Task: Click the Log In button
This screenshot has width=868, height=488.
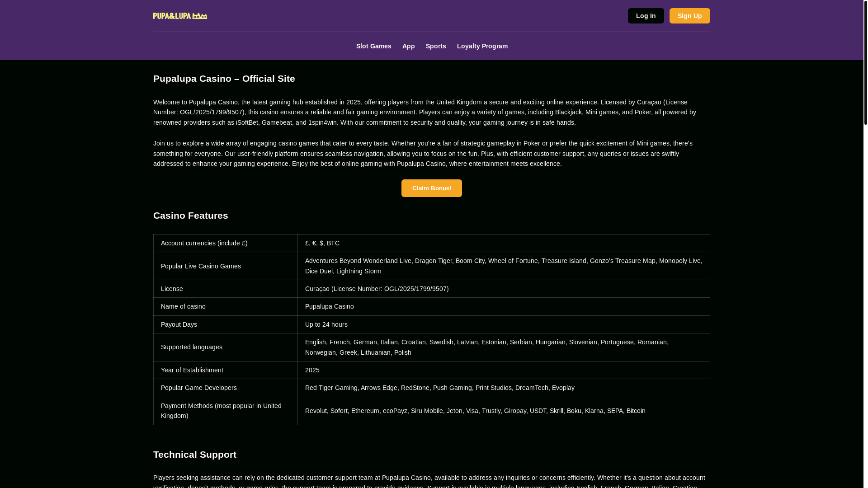Action: [x=646, y=16]
